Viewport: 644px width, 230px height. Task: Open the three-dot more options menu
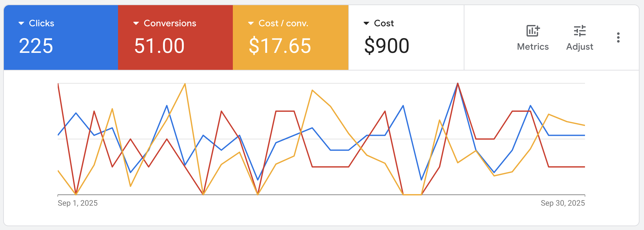point(618,37)
